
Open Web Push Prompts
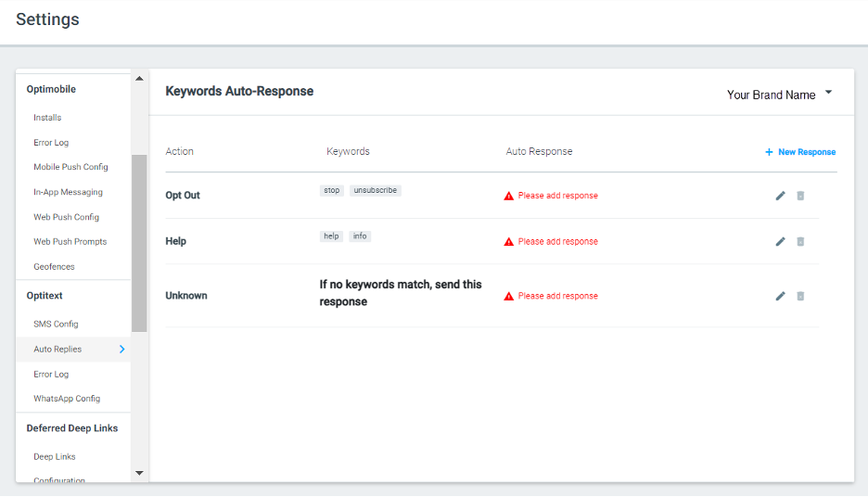pyautogui.click(x=70, y=241)
